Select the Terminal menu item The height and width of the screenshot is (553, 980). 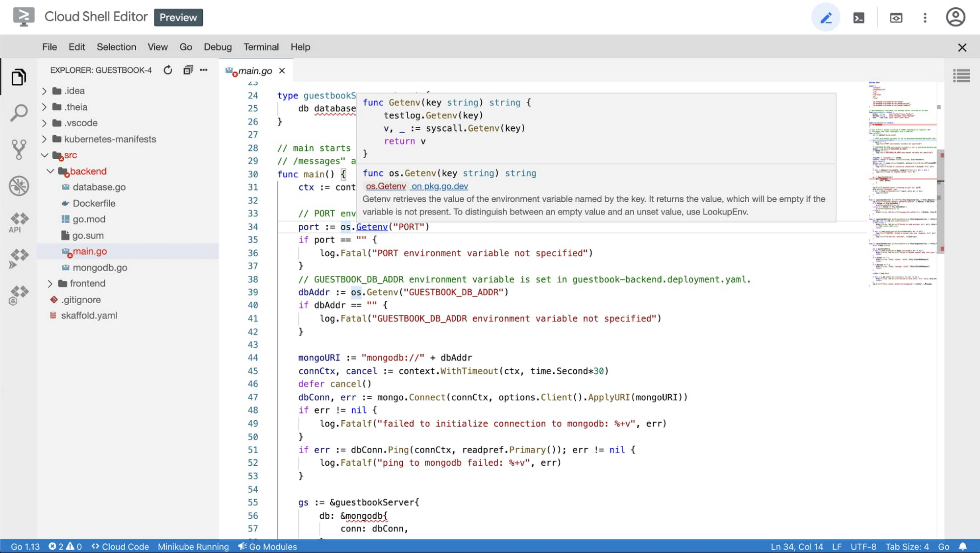(261, 47)
